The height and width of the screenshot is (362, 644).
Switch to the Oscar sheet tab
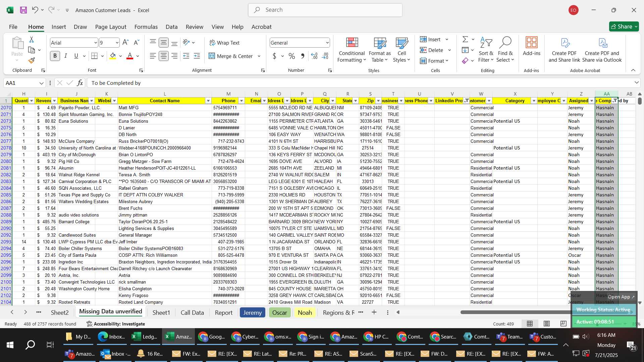pyautogui.click(x=280, y=312)
